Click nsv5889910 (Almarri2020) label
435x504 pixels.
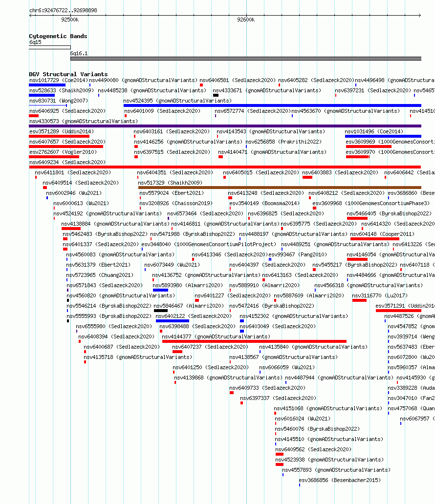(x=264, y=285)
